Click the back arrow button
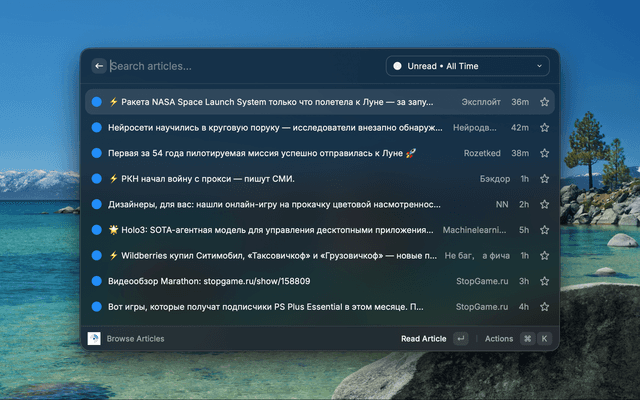This screenshot has width=640, height=400. click(99, 66)
